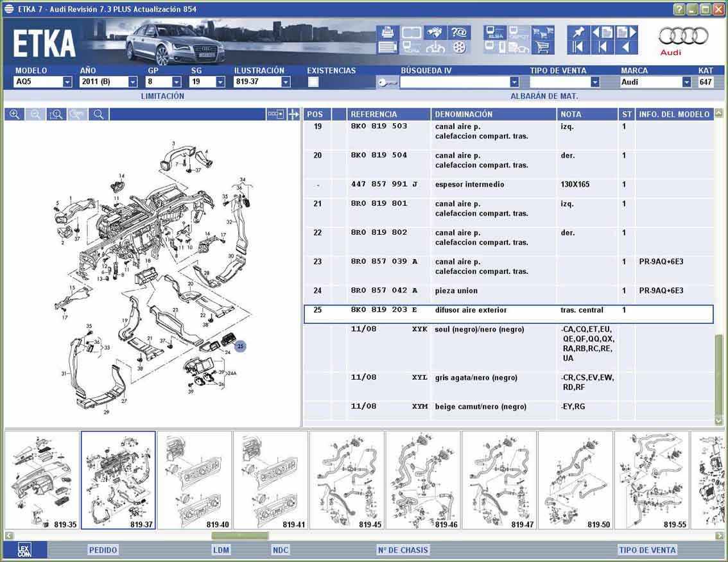Click the list print icon below the printer

click(387, 47)
